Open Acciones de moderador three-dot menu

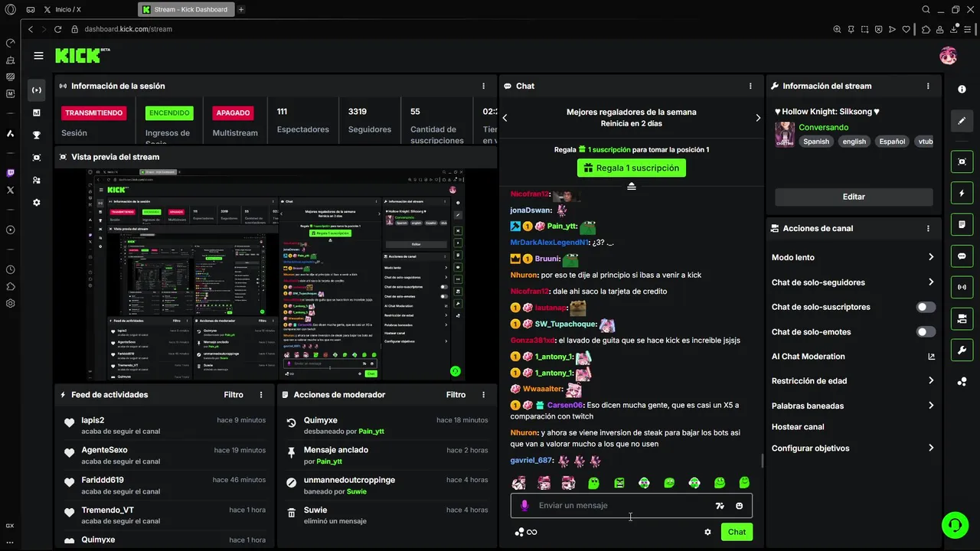click(x=483, y=395)
